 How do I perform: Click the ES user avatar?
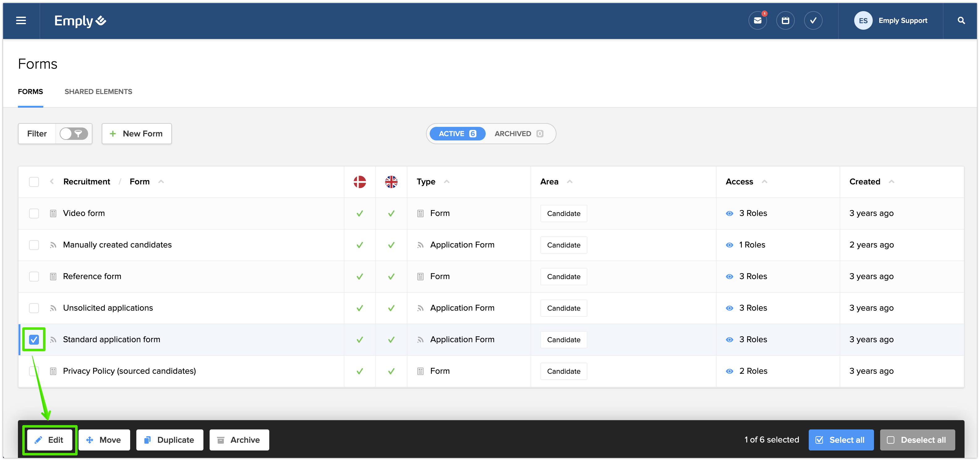click(x=863, y=20)
